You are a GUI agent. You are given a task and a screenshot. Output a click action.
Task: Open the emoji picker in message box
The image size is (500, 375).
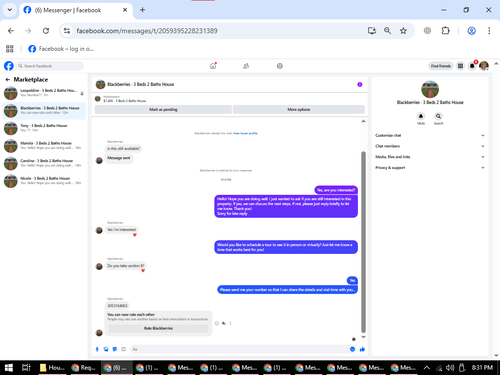[x=352, y=349]
